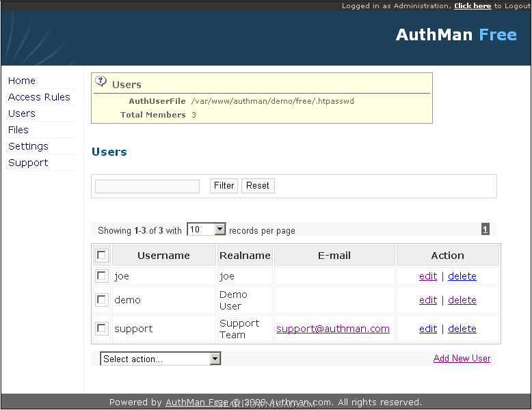Viewport: 532px width, 410px height.
Task: Edit the demo user
Action: pyautogui.click(x=428, y=300)
